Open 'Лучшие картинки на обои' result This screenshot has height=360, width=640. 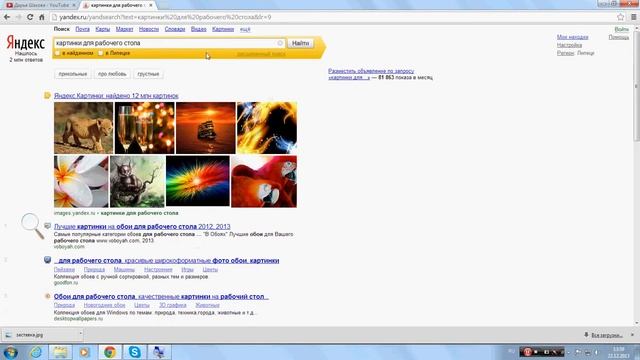(x=142, y=227)
